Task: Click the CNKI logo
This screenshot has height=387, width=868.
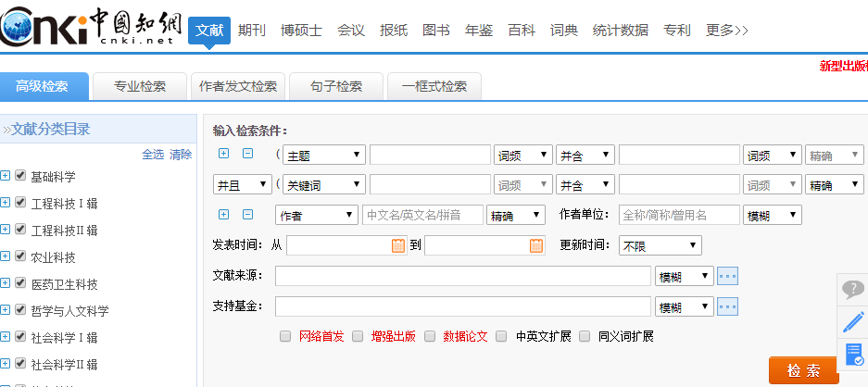Action: 90,26
